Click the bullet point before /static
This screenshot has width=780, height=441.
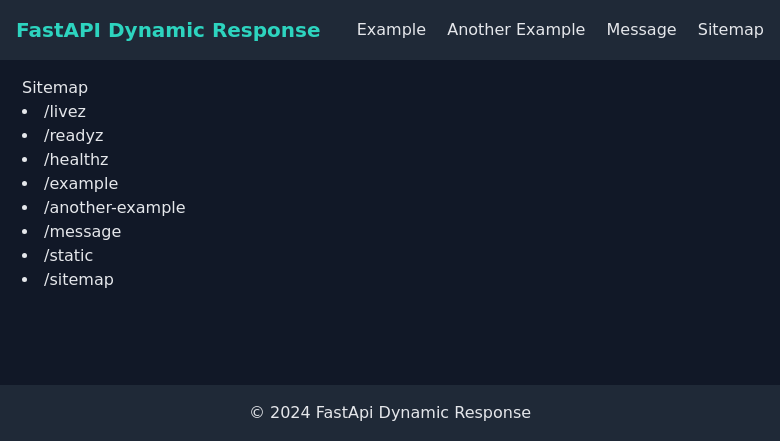(25, 256)
